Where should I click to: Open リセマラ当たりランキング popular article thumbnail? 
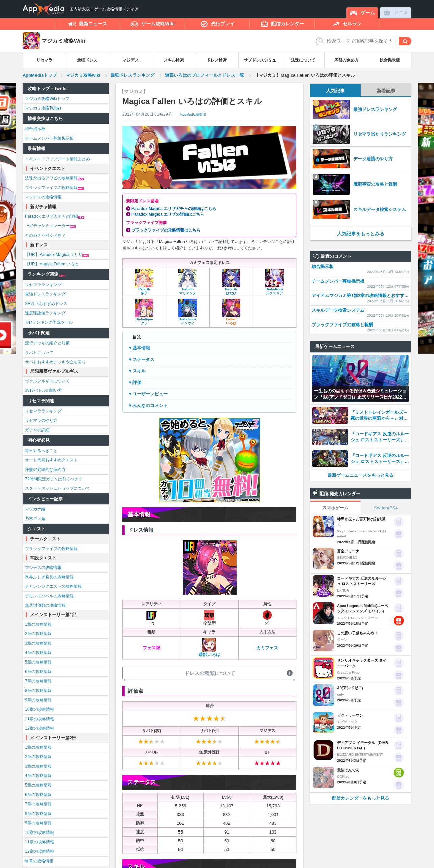[331, 134]
